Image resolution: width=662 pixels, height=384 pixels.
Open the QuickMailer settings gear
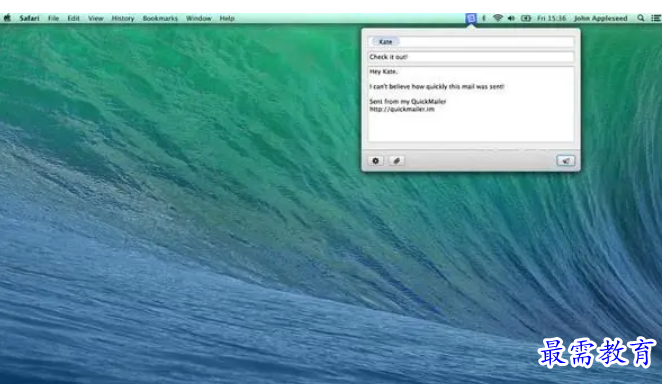coord(375,161)
